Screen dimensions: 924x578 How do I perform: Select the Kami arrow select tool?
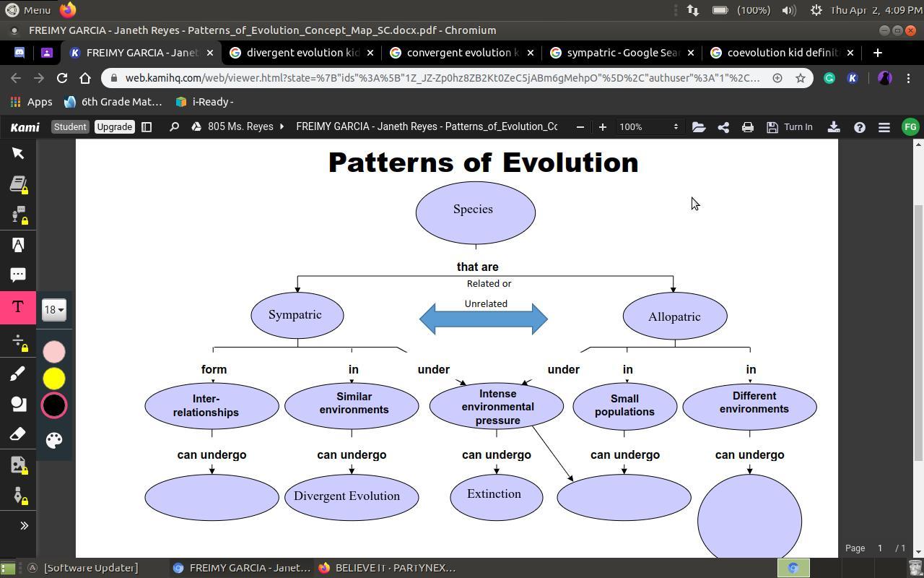18,153
